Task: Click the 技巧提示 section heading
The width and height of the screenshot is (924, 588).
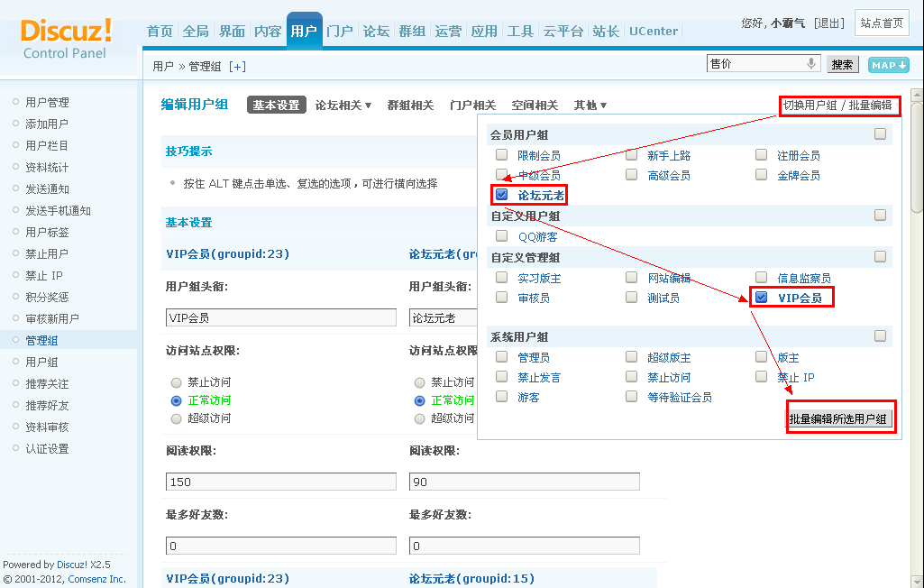Action: point(188,151)
